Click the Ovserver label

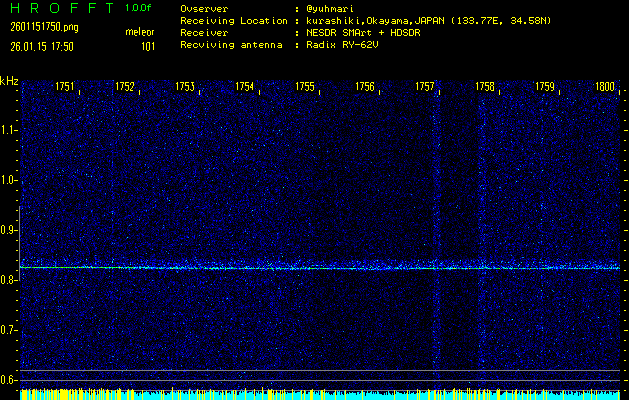click(x=204, y=9)
